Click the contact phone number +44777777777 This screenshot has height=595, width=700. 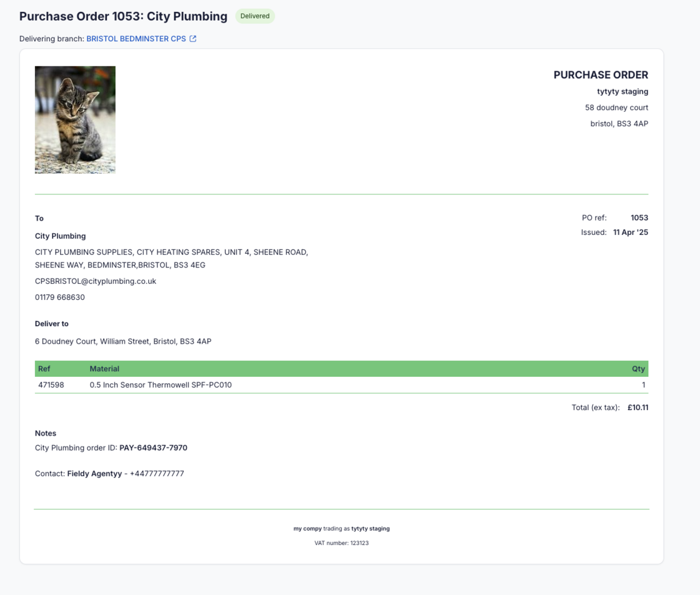pyautogui.click(x=157, y=474)
